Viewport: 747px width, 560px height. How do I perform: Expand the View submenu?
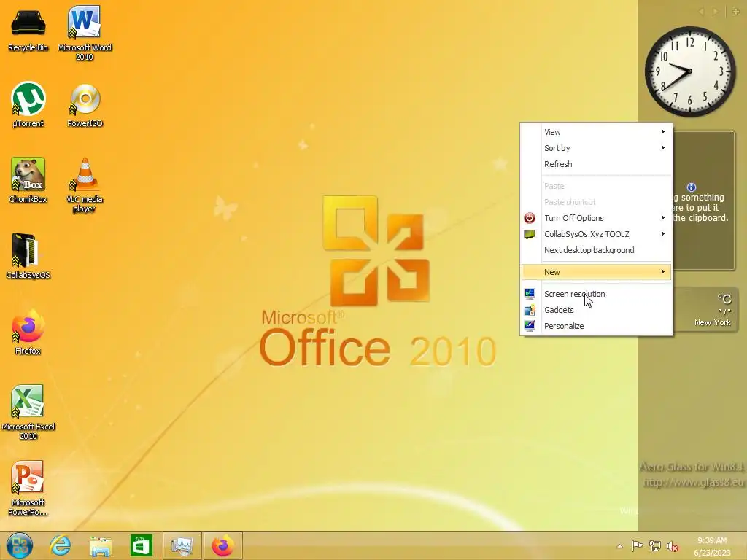pyautogui.click(x=597, y=132)
